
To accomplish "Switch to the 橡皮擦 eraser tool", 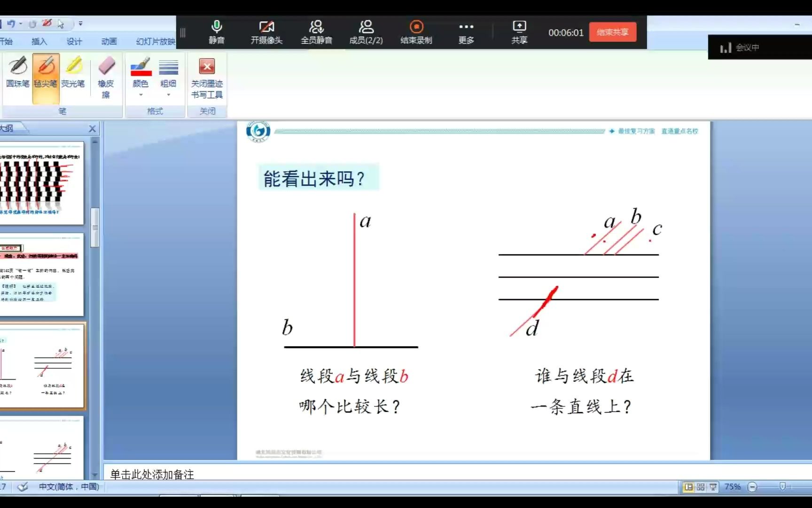I will 106,80.
